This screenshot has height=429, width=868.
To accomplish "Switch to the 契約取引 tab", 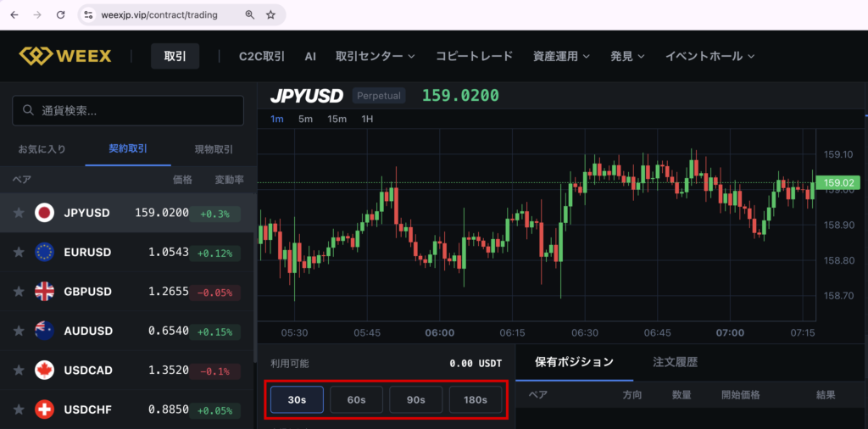I will [x=128, y=149].
